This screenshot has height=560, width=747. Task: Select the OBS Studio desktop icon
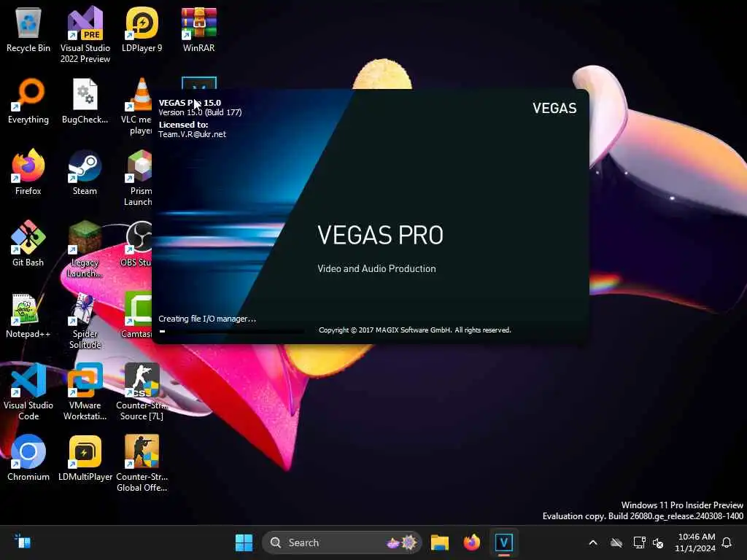click(137, 244)
